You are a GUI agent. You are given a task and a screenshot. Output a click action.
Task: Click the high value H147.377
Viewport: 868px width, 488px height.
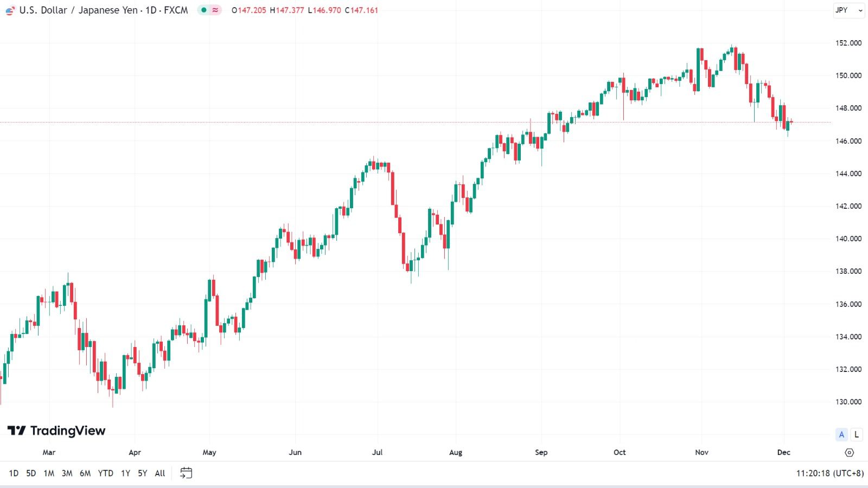[287, 10]
